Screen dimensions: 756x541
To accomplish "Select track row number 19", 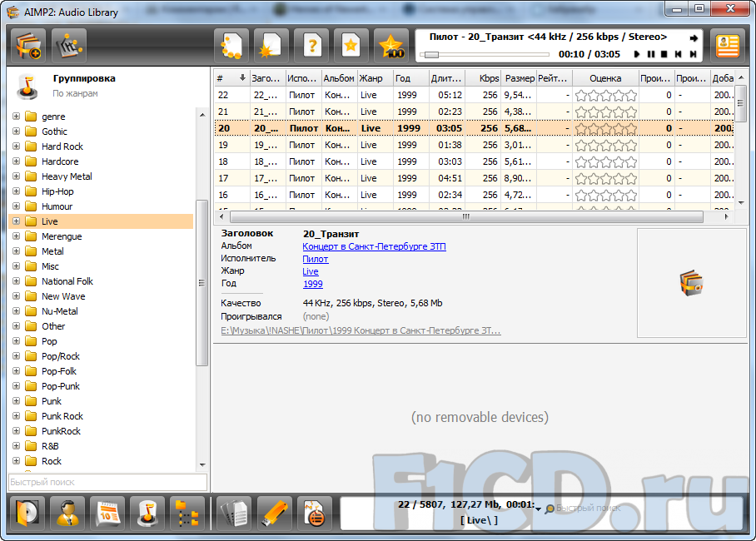I will click(474, 145).
